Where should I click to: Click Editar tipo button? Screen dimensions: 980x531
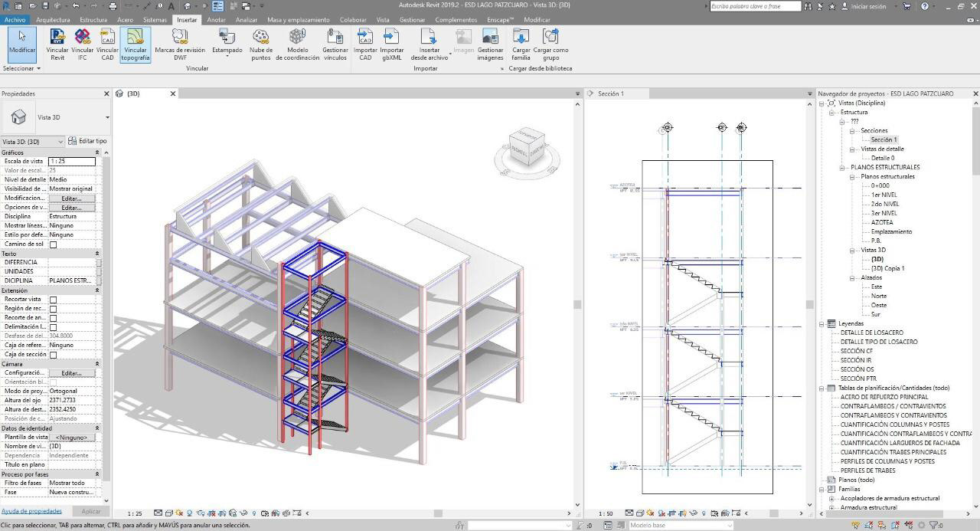point(87,141)
